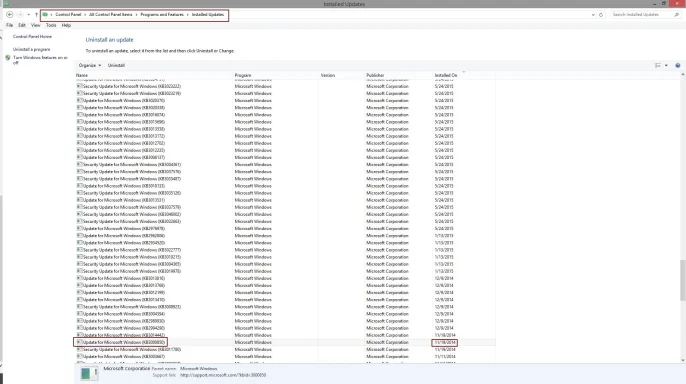Screen dimensions: 686x384
Task: Open the Edit menu
Action: coord(22,25)
